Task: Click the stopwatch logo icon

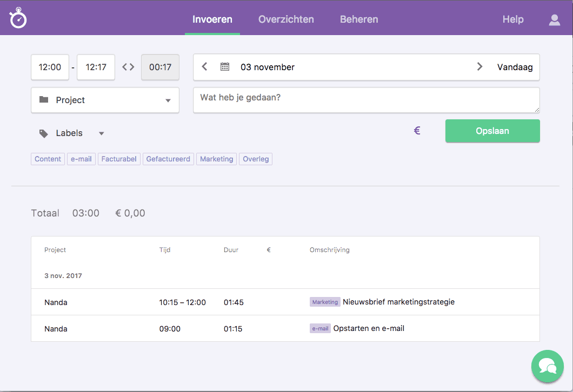Action: click(x=18, y=18)
